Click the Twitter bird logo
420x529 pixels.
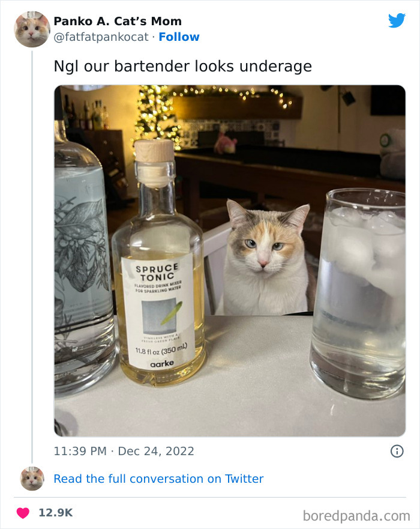point(397,20)
